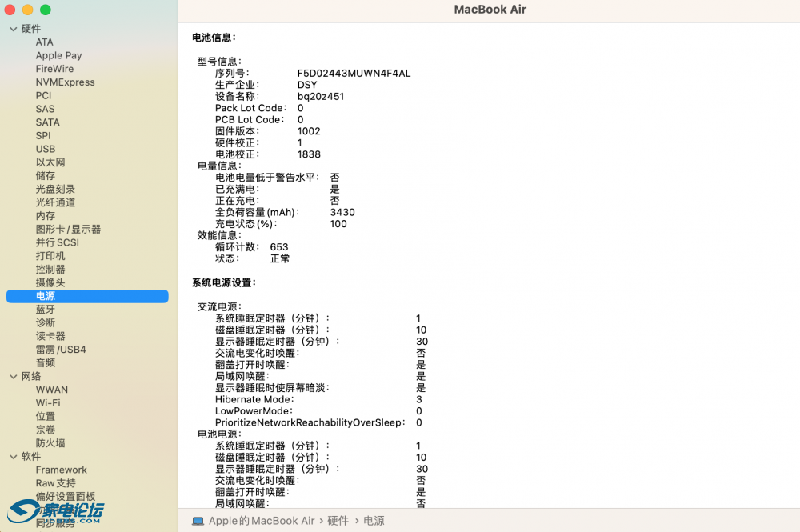This screenshot has height=532, width=800.
Task: Select 光纤通道 item
Action: coord(56,202)
